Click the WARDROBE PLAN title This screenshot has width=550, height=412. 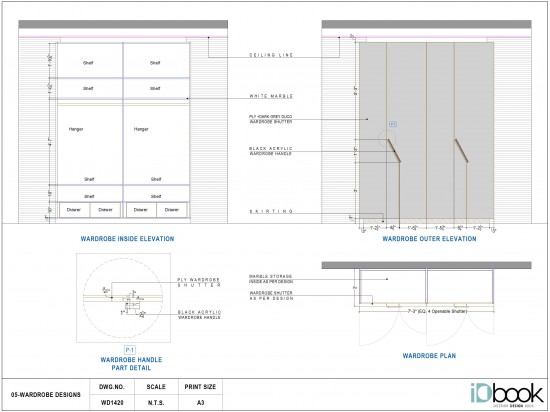[429, 356]
